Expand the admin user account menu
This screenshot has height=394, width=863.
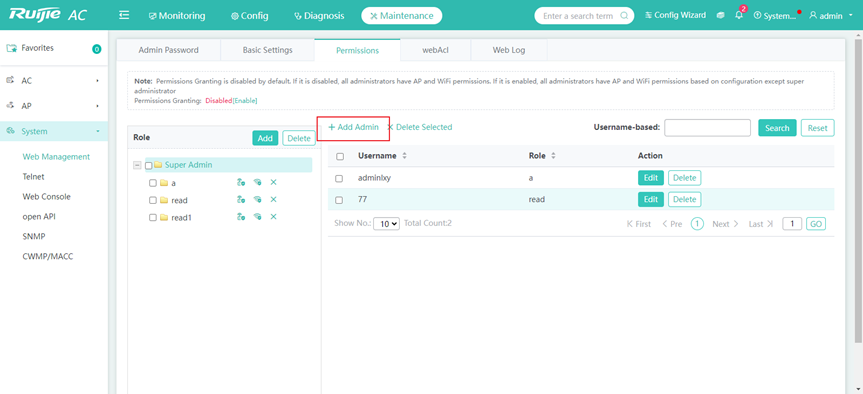click(x=830, y=15)
